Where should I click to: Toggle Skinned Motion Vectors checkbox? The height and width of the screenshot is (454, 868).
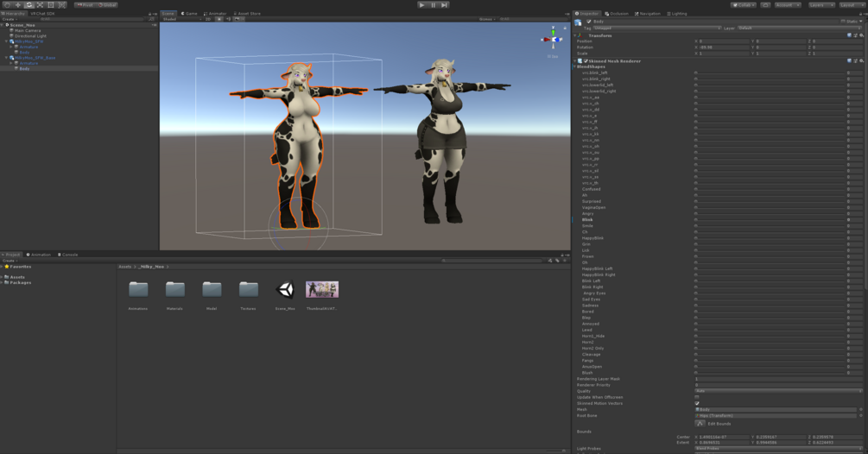point(697,403)
